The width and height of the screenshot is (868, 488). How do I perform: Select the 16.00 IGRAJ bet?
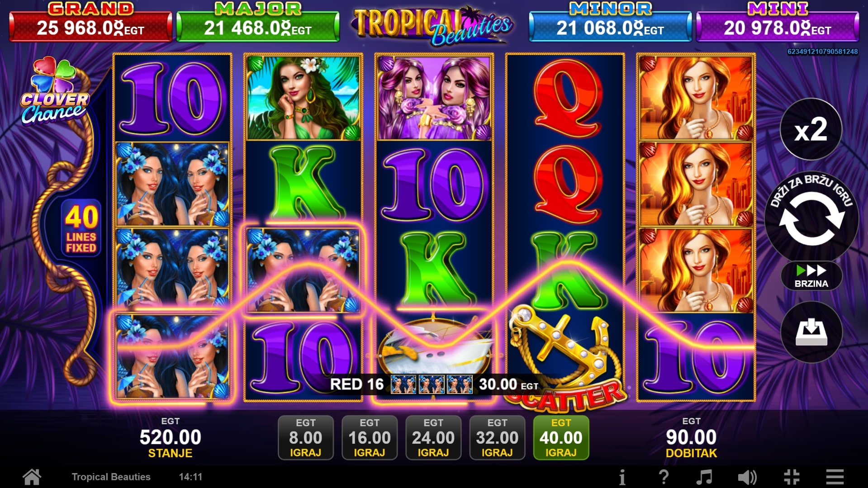tap(370, 437)
